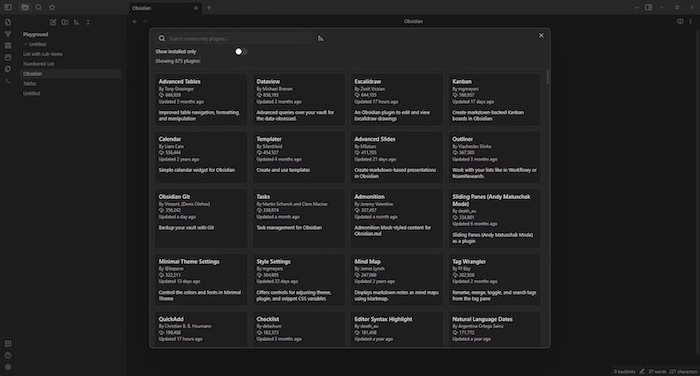Open settings gear at bottom left
The width and height of the screenshot is (700, 376).
8,367
